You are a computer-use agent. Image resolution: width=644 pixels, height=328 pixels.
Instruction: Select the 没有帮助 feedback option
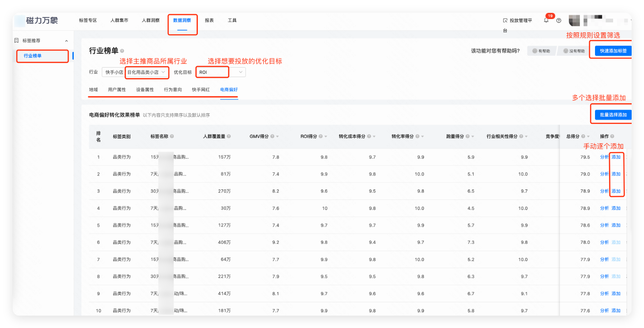[574, 51]
